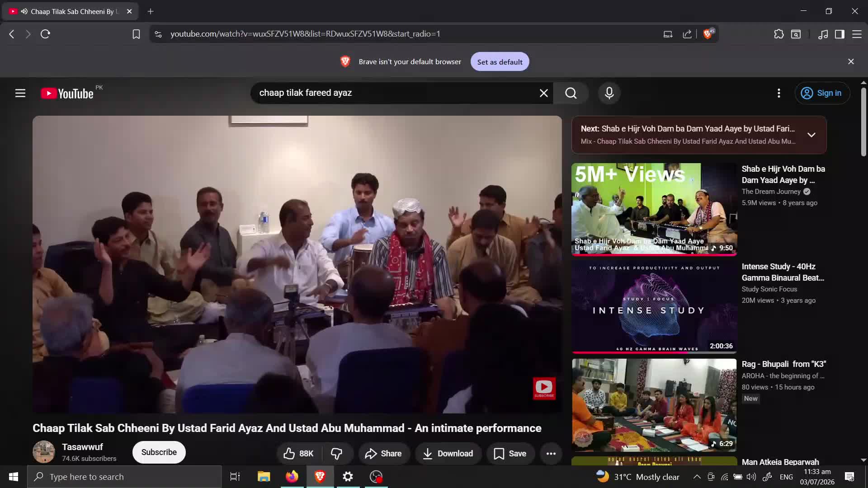
Task: Open more actions menu beside Save
Action: [551, 454]
